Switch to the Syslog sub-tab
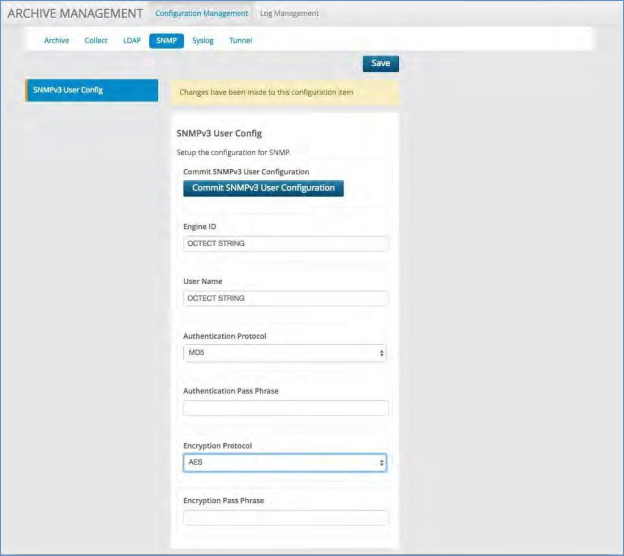624x556 pixels. (203, 41)
